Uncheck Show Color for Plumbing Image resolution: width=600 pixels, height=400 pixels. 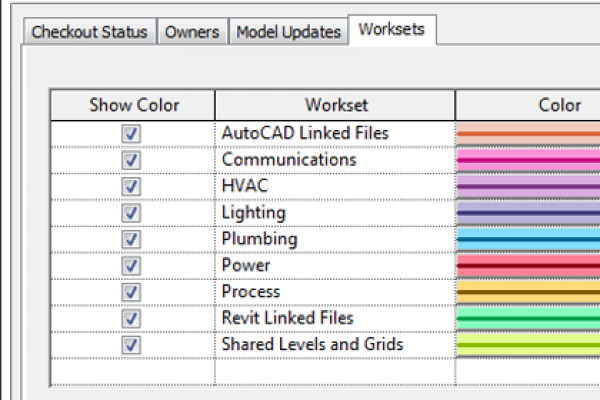coord(131,239)
